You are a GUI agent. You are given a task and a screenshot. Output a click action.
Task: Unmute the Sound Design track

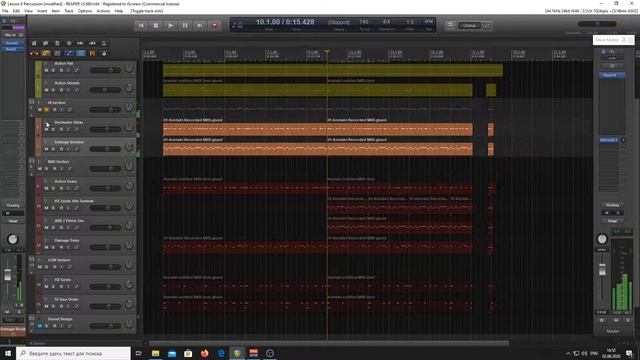click(x=40, y=326)
